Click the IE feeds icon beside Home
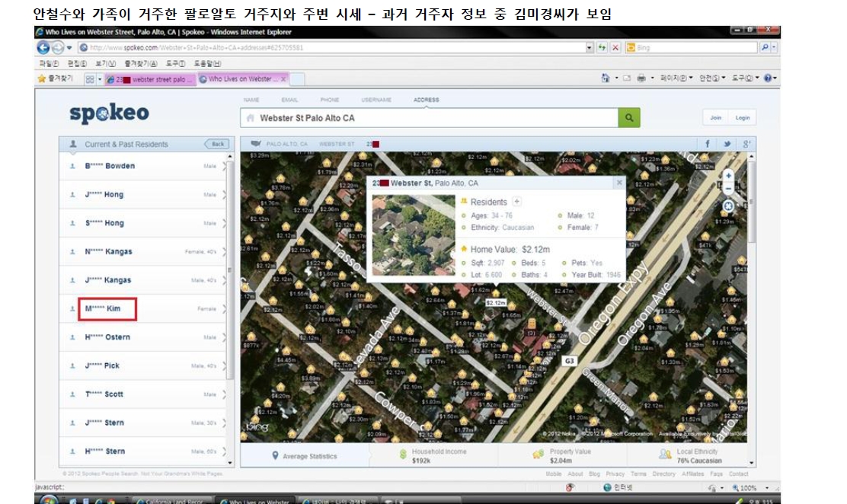 (x=627, y=78)
